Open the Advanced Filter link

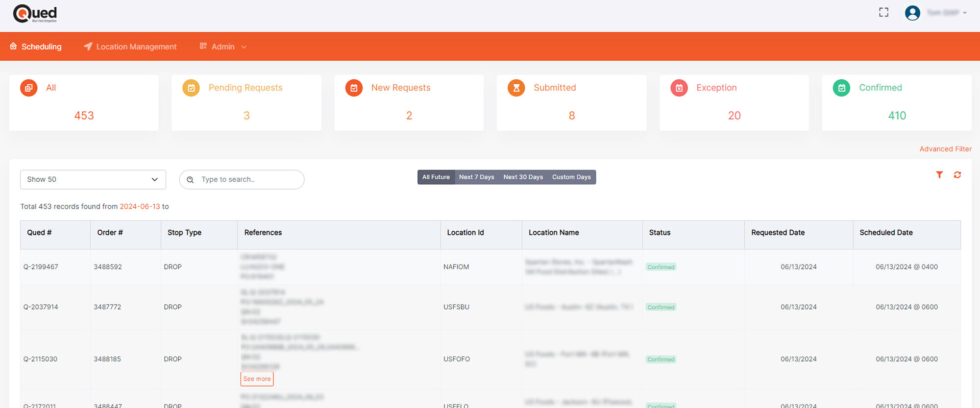[945, 149]
